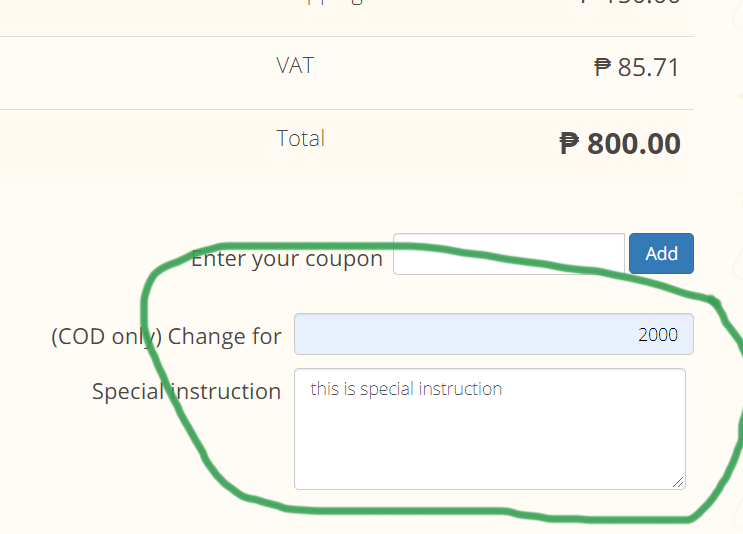The height and width of the screenshot is (534, 743).
Task: Click the '(COD only) Change for' label
Action: tap(166, 336)
